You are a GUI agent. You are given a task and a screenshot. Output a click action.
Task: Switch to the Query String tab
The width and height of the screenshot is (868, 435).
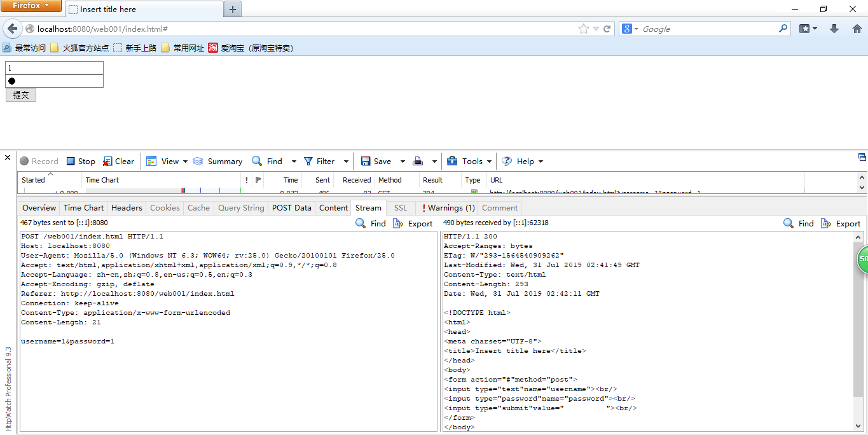click(241, 208)
